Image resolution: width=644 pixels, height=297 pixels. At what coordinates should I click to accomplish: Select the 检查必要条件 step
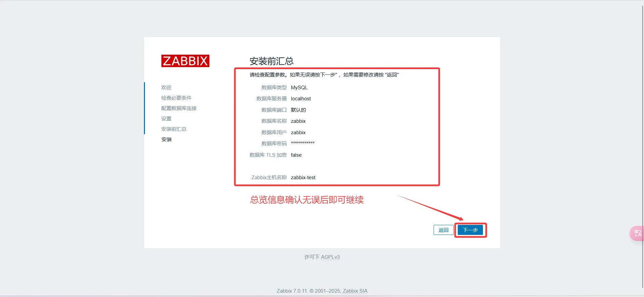[x=176, y=98]
